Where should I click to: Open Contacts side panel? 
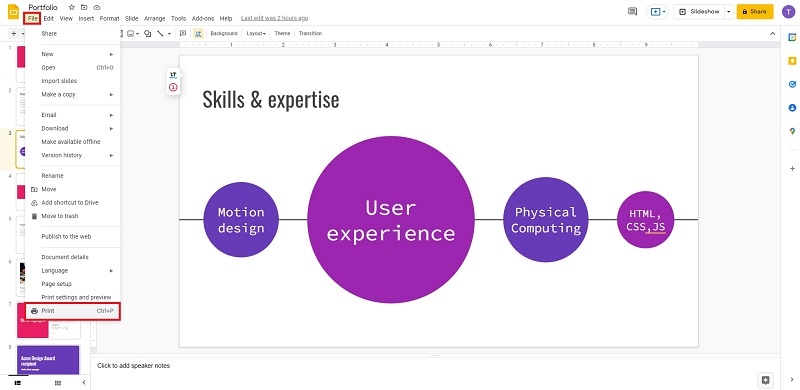tap(792, 108)
